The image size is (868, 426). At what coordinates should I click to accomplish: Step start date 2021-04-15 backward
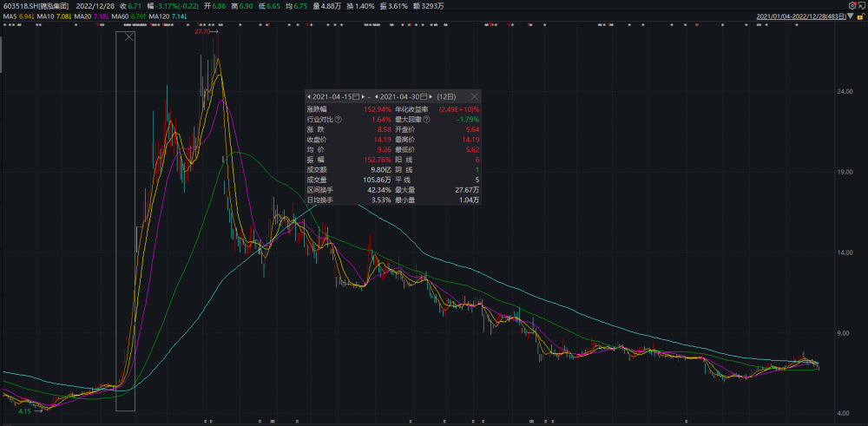309,97
